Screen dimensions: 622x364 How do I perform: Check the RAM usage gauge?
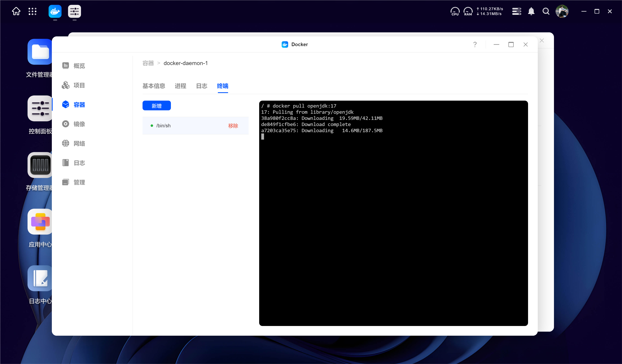(x=468, y=11)
